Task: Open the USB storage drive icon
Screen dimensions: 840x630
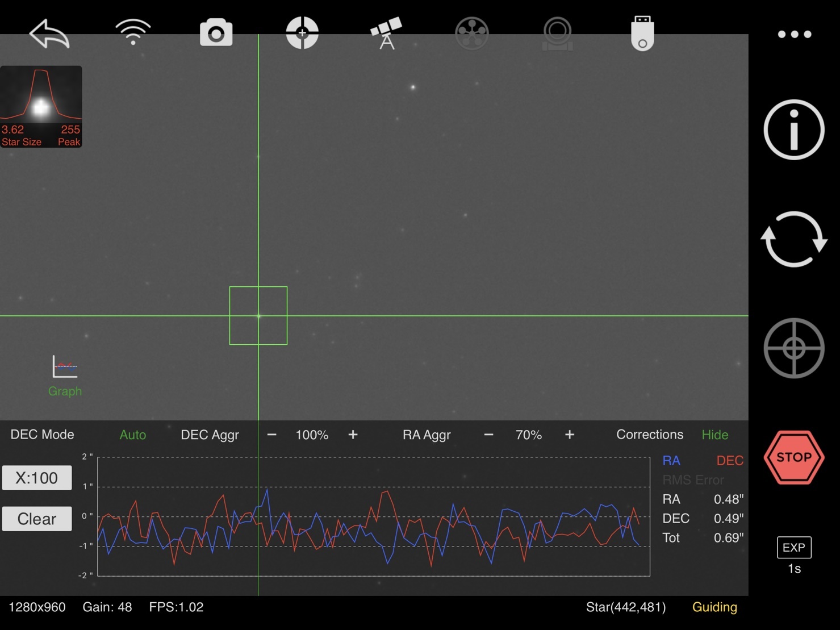Action: click(642, 34)
